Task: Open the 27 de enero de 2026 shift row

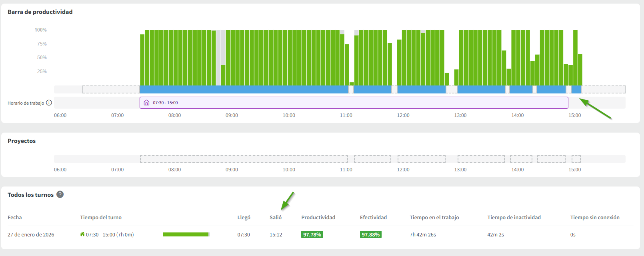Action: [x=31, y=234]
